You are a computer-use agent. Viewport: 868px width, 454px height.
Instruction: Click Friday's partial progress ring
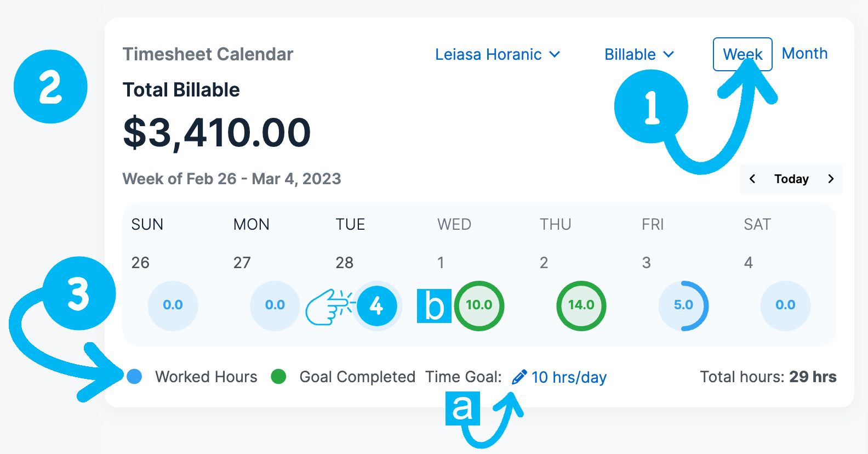click(683, 306)
